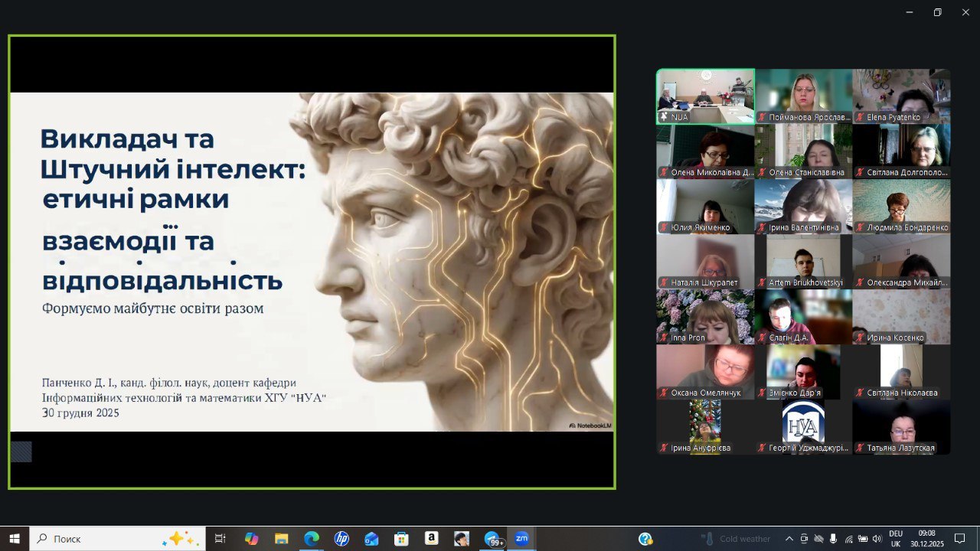Click the Task View button
Screen dimensions: 980x551
pos(220,539)
